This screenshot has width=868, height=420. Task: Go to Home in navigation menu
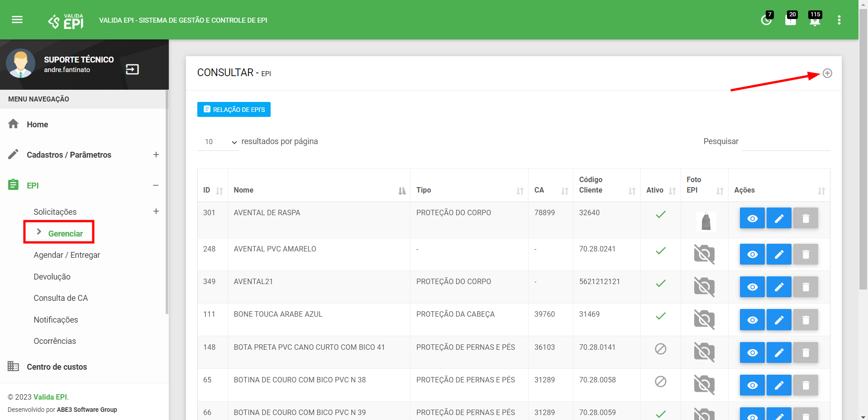point(37,124)
